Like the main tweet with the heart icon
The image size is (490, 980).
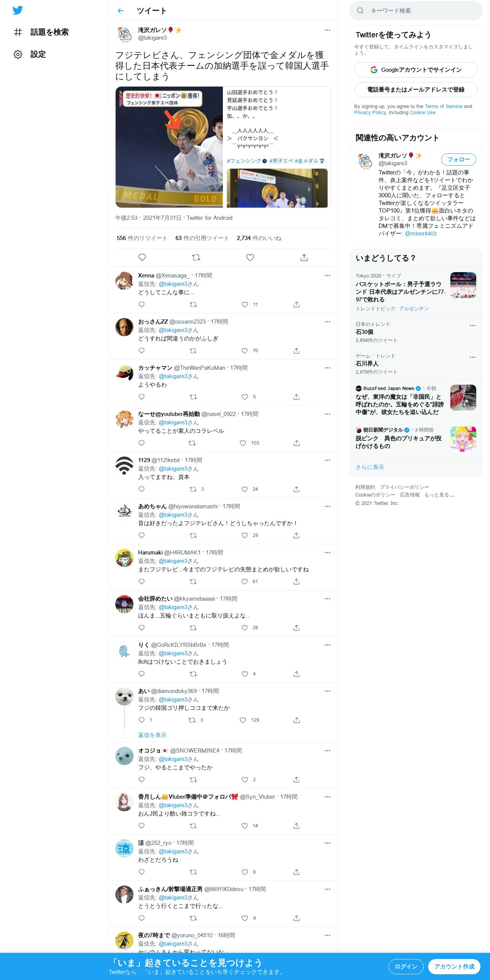pyautogui.click(x=250, y=257)
